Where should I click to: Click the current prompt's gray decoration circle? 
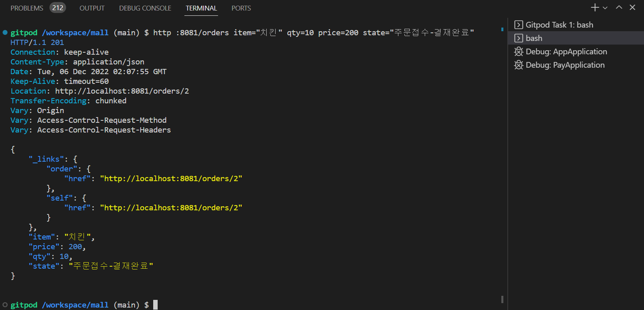[x=5, y=305]
